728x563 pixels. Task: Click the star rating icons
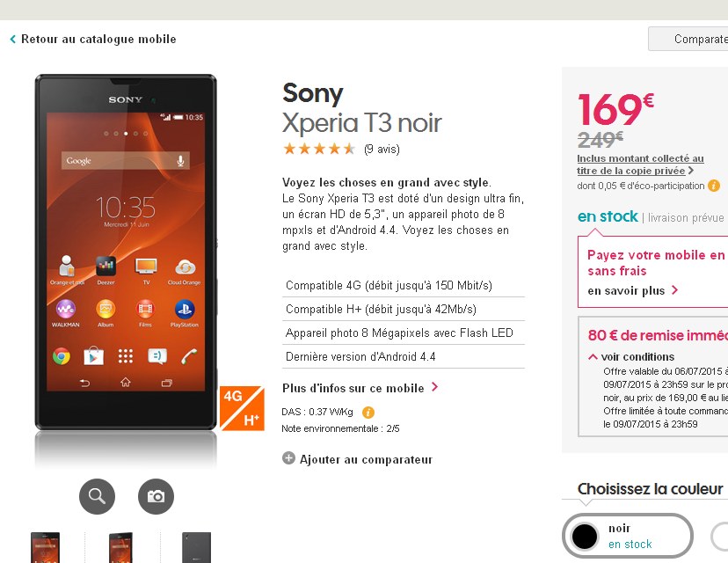point(319,150)
